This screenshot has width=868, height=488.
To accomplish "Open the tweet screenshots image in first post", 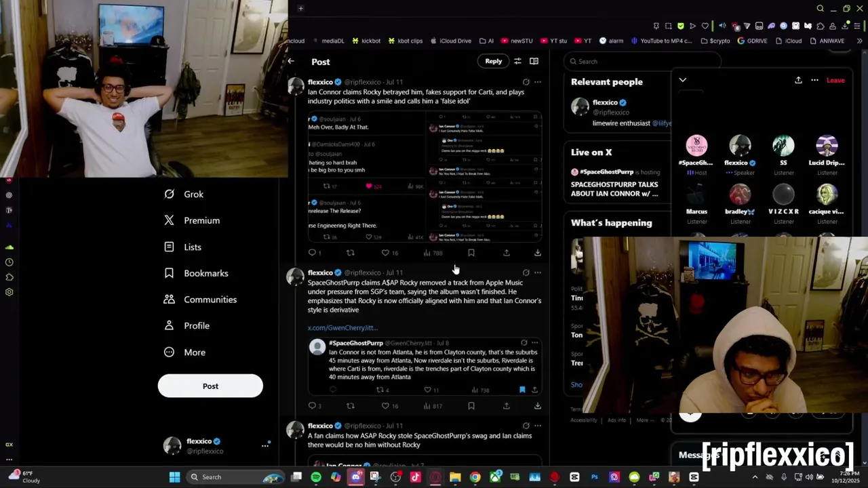I will coord(425,177).
